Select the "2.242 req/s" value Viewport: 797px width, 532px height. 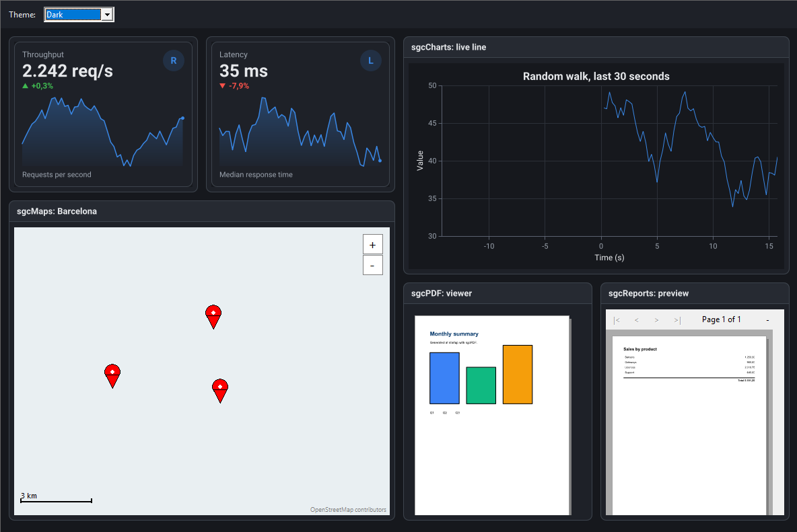click(67, 71)
